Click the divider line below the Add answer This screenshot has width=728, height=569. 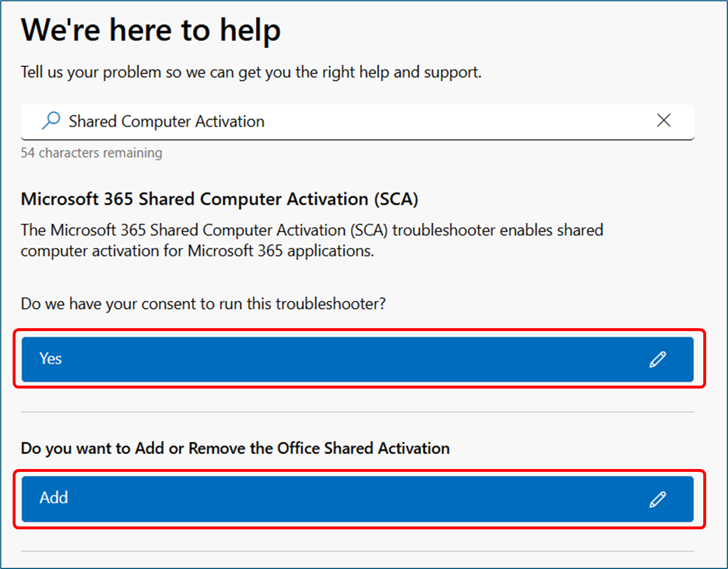[357, 551]
